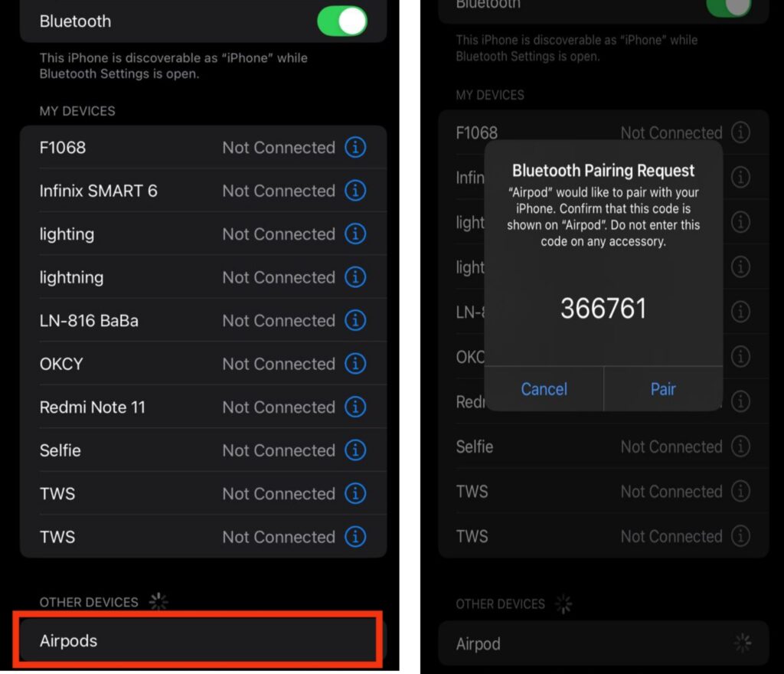Show details for 'lighting' device, left screen
This screenshot has height=674, width=784.
coord(355,234)
